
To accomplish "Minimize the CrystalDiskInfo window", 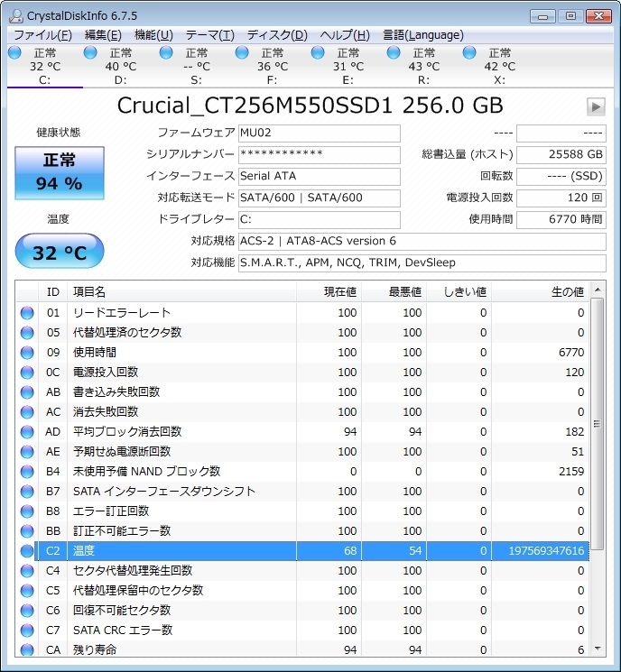I will (x=542, y=17).
